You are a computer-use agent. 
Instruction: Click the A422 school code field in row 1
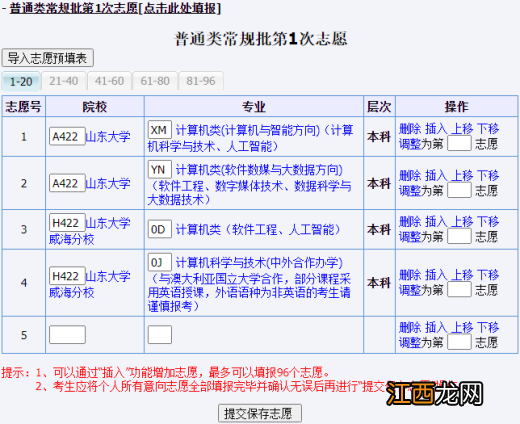click(x=67, y=136)
